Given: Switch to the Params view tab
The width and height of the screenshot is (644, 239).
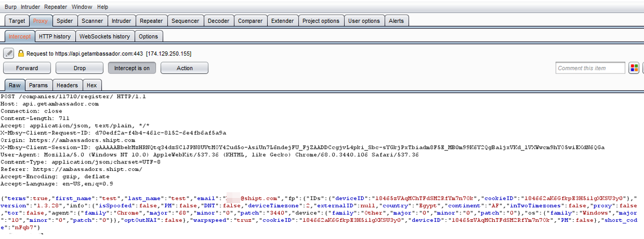Looking at the screenshot, I should (38, 85).
